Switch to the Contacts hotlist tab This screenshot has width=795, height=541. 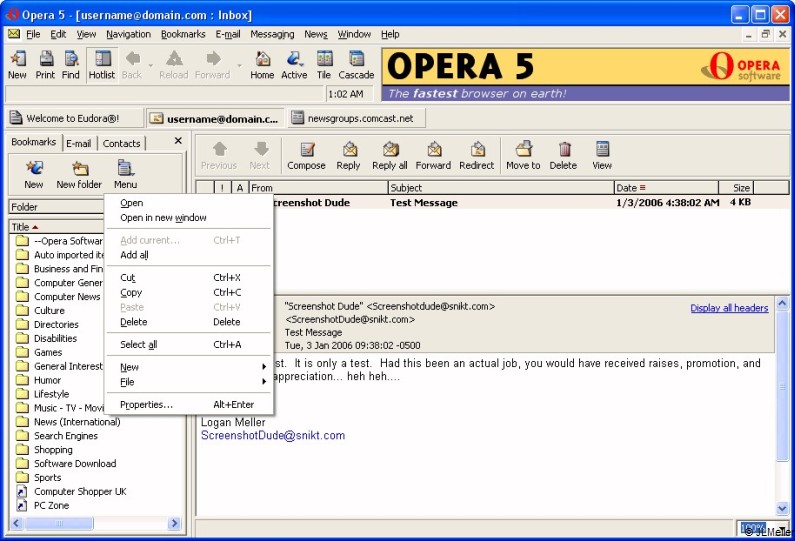click(121, 143)
